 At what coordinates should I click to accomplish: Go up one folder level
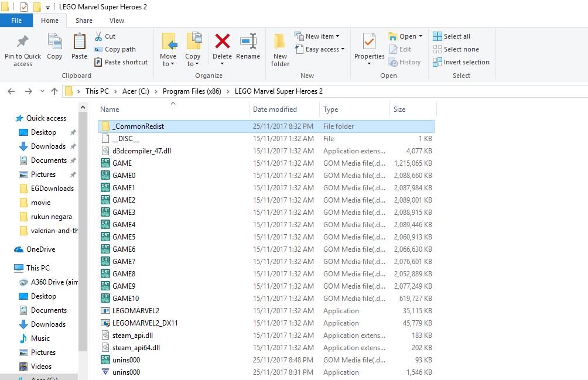(x=54, y=91)
